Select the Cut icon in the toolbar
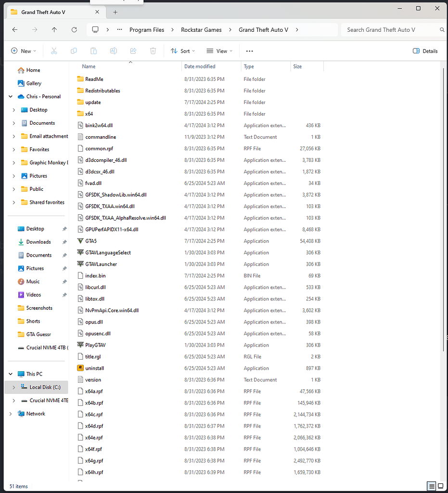The image size is (448, 493). click(54, 51)
